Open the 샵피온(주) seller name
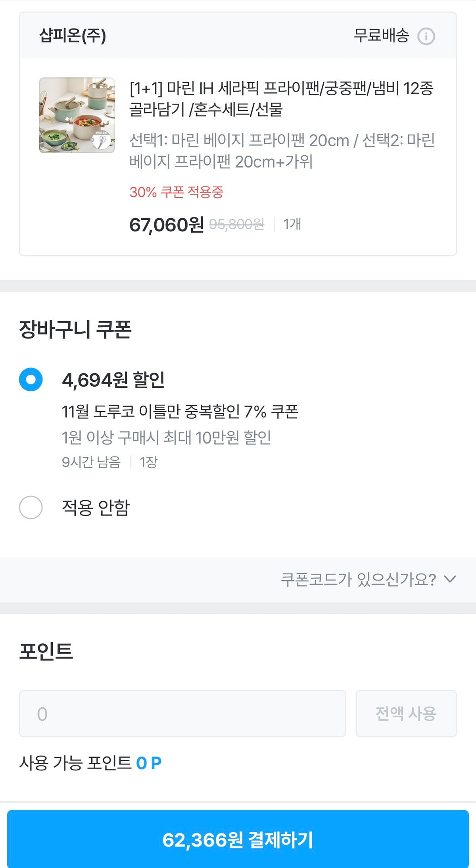 [73, 36]
